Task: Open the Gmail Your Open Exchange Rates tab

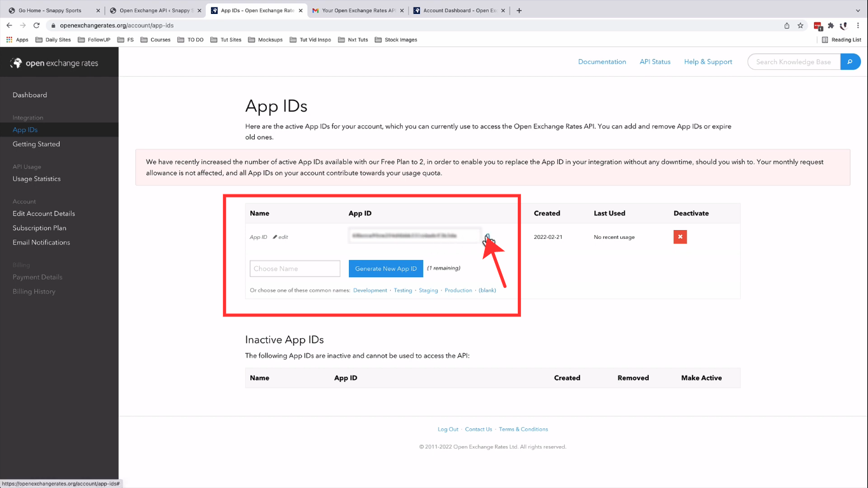Action: point(358,10)
